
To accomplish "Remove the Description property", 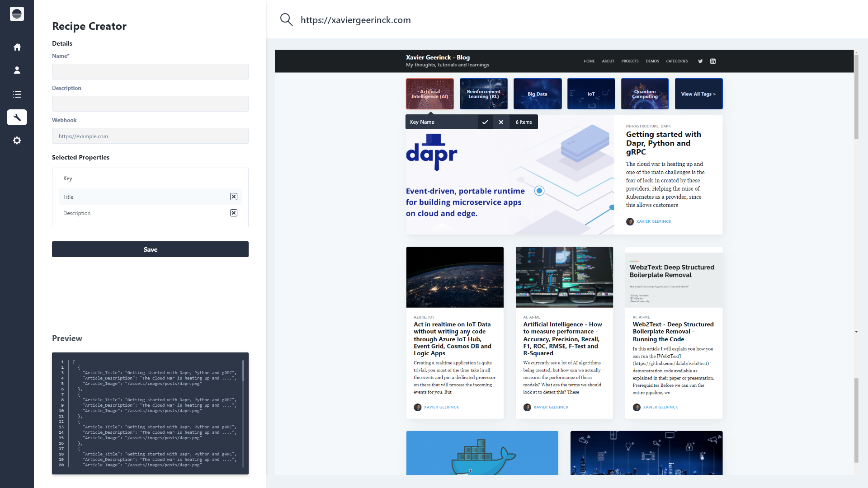I will tap(234, 213).
